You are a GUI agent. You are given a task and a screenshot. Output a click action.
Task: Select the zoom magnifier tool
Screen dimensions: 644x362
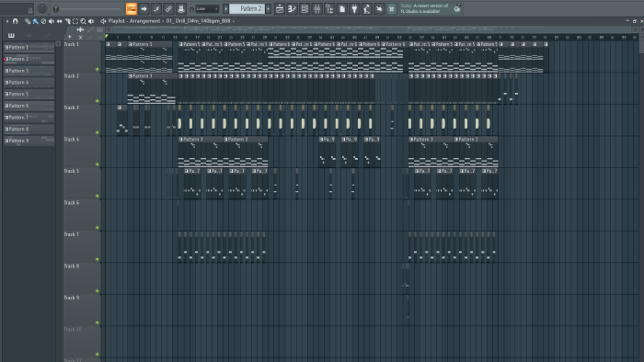point(83,21)
